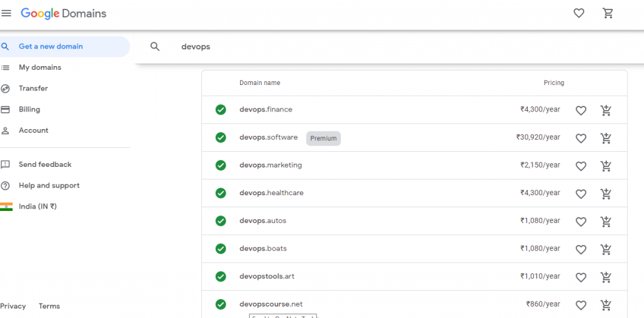Favorite devops.healthcare with its heart icon
The width and height of the screenshot is (644, 318).
(x=580, y=194)
